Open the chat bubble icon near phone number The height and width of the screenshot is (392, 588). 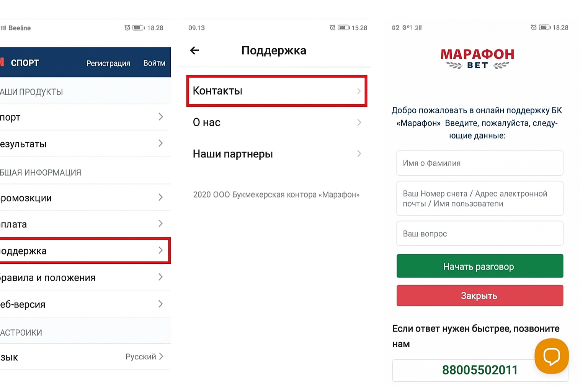point(551,356)
